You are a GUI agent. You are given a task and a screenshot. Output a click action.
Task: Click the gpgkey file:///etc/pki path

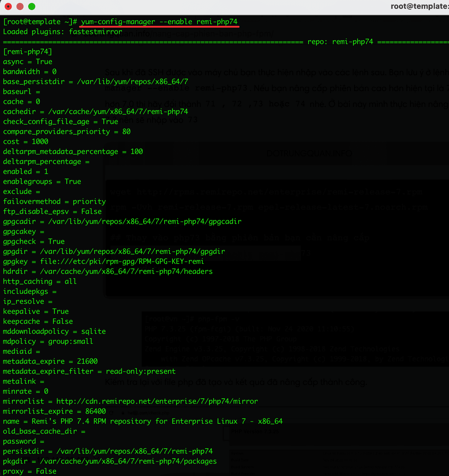122,262
